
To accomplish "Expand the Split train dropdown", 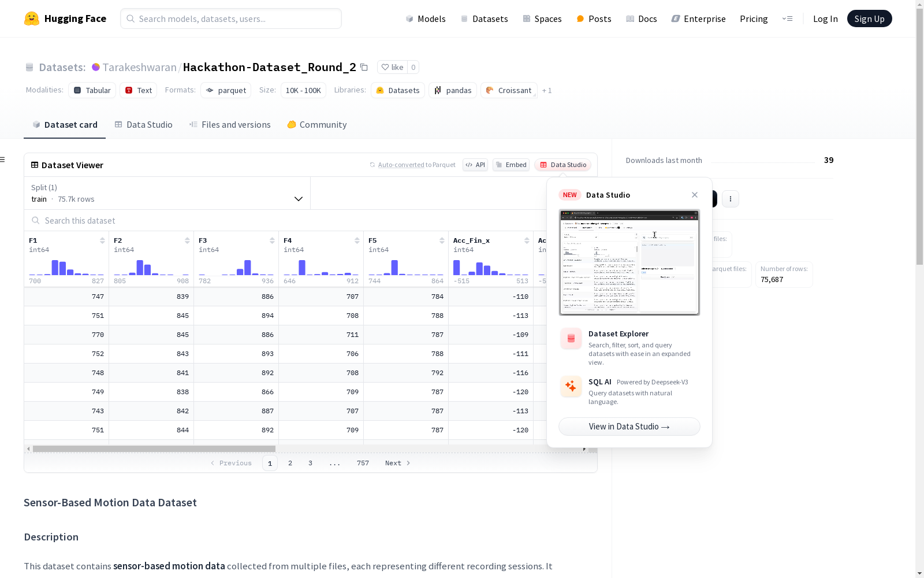I will (x=167, y=193).
